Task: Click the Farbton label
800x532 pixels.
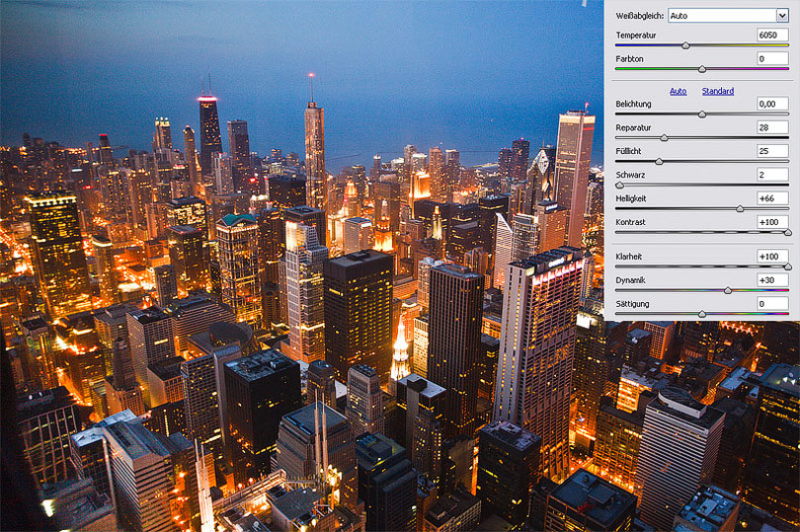Action: (629, 59)
